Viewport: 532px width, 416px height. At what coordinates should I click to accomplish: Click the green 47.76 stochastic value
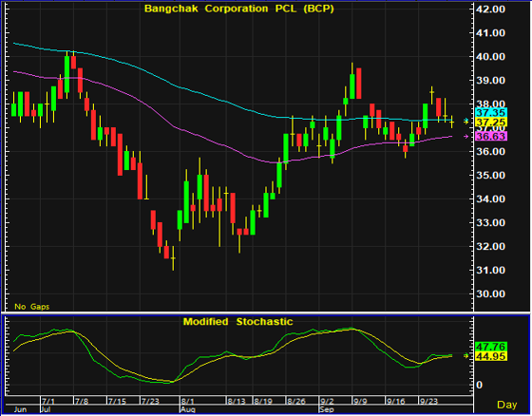click(491, 347)
